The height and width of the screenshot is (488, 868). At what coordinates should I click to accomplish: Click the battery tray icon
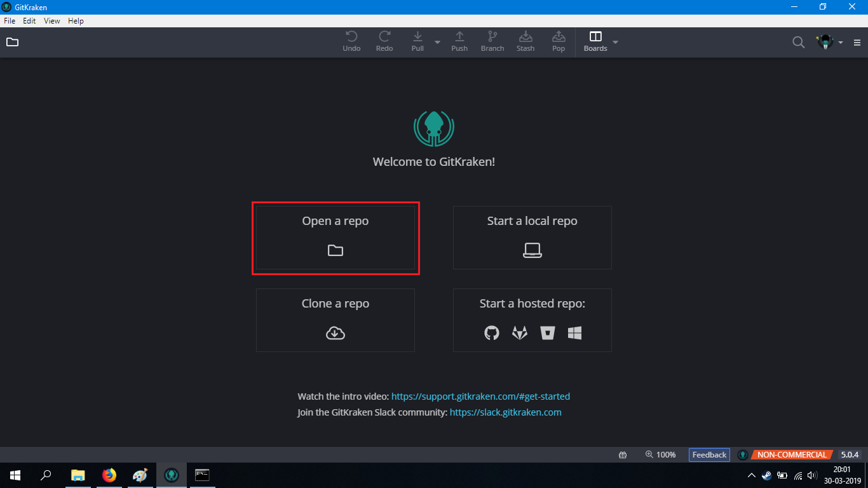[x=782, y=475]
